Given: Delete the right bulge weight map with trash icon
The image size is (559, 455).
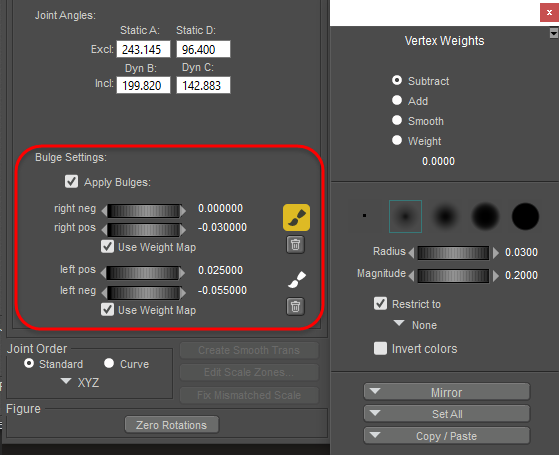Looking at the screenshot, I should pyautogui.click(x=296, y=245).
